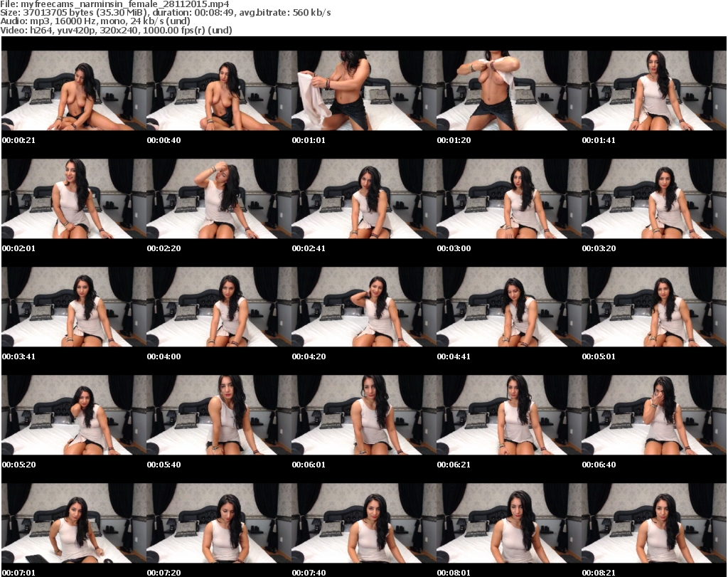The width and height of the screenshot is (728, 577).
Task: Click the 00:03:20 timestamp label
Action: click(599, 248)
